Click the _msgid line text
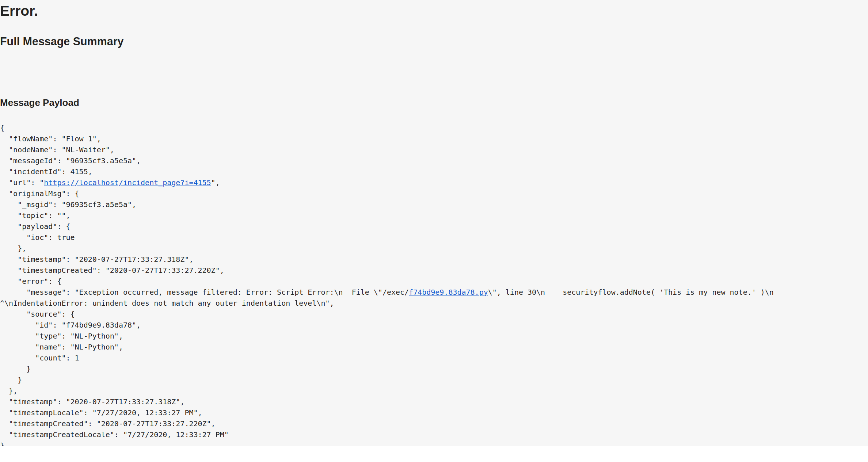Screen dimensions: 868x462 77,205
